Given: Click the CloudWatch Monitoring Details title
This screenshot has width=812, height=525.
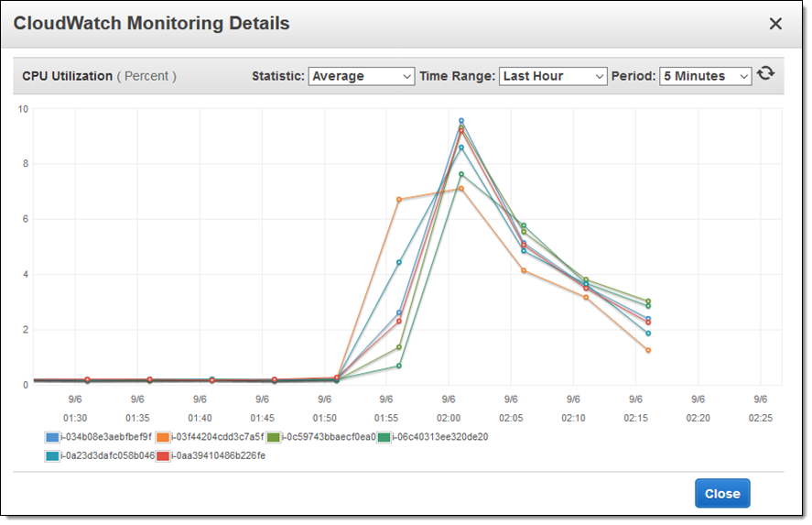Looking at the screenshot, I should pos(152,24).
